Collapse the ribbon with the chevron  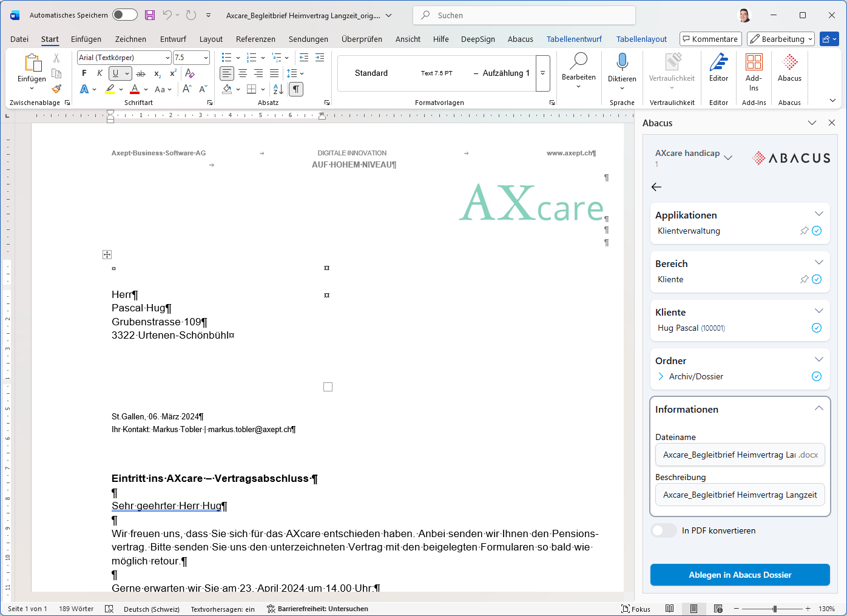pos(832,100)
